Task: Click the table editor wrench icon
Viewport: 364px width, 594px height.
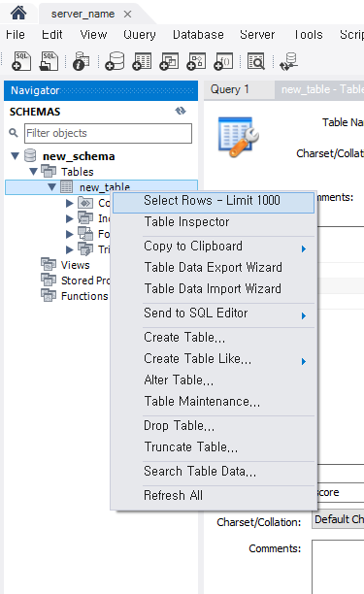Action: point(238,137)
